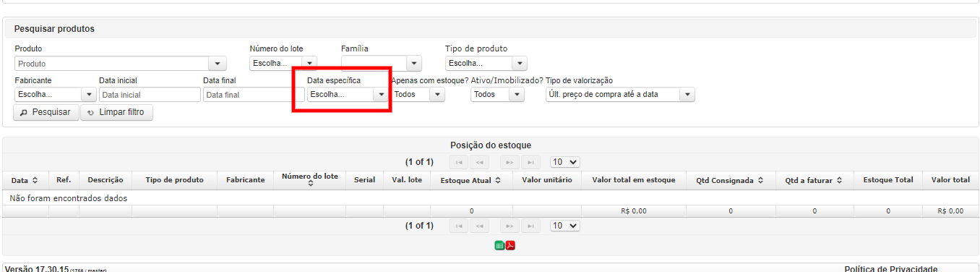Open Tipo de produto dropdown
This screenshot has width=980, height=272.
pyautogui.click(x=486, y=63)
